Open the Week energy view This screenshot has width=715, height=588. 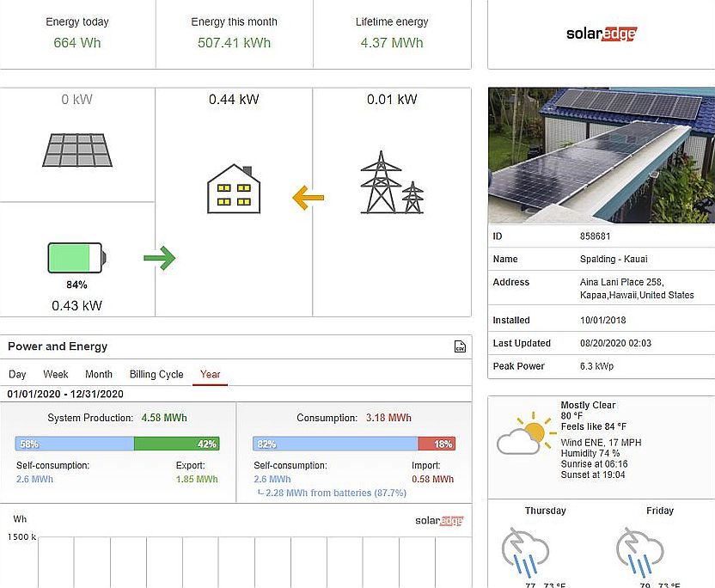tap(55, 374)
